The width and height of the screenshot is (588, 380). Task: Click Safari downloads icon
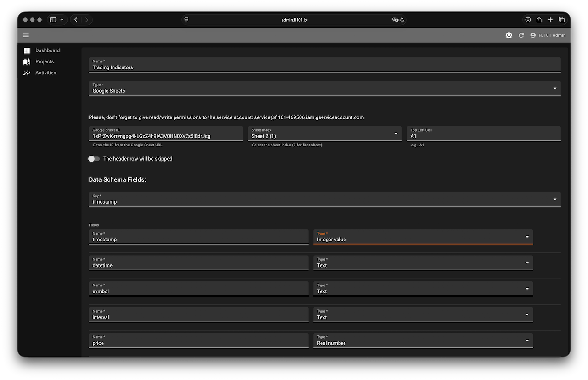pyautogui.click(x=528, y=20)
